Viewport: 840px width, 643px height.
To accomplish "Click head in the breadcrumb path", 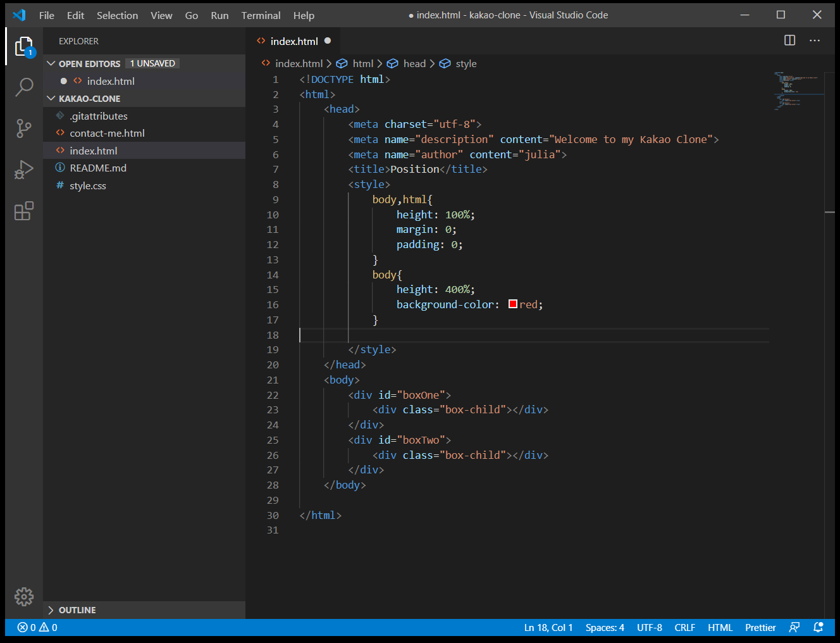I will click(414, 63).
